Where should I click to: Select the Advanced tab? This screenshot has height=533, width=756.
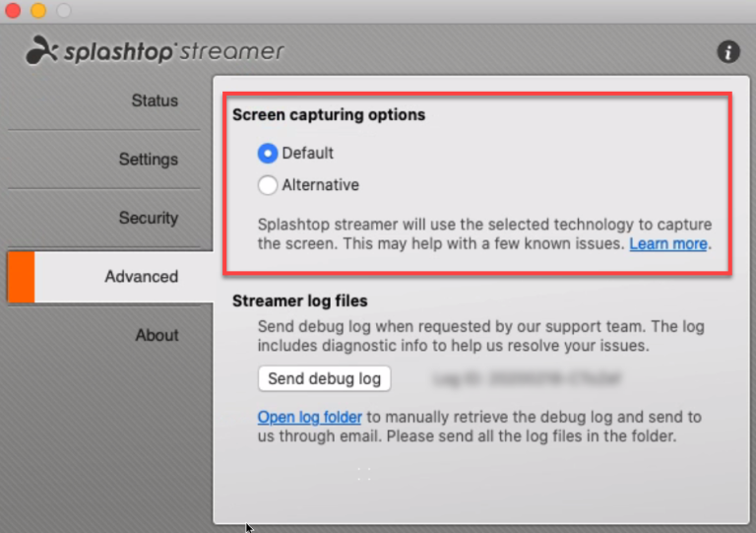[141, 277]
